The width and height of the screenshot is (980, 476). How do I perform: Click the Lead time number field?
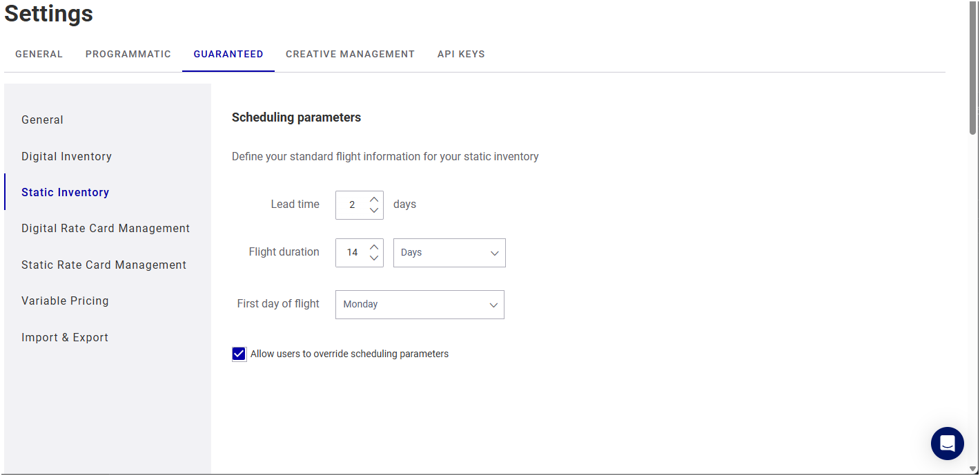[352, 205]
